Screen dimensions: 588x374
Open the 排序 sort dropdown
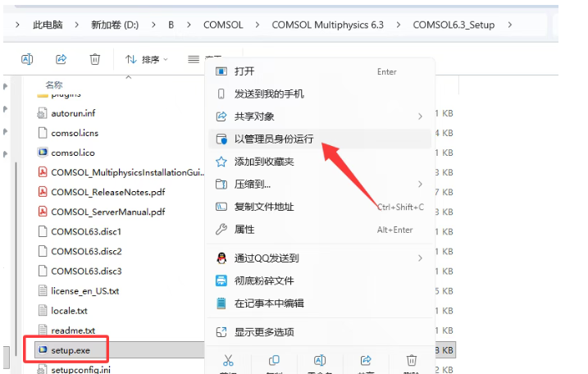click(x=147, y=59)
